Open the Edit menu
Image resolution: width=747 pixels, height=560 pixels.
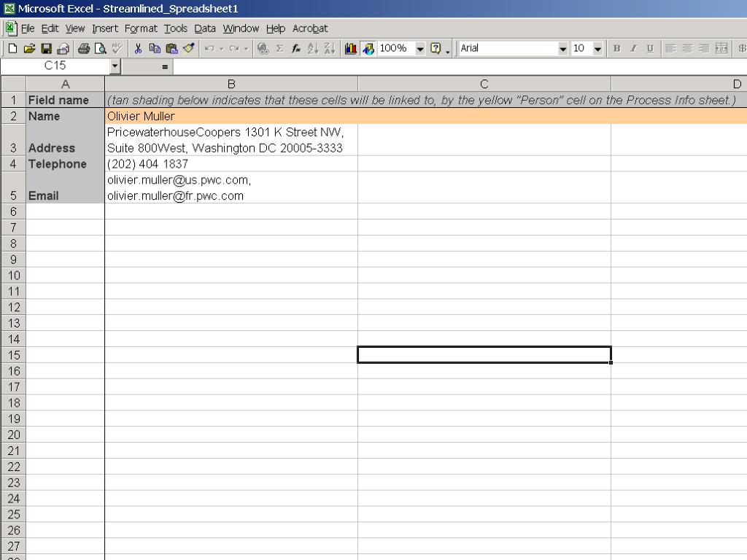point(50,28)
